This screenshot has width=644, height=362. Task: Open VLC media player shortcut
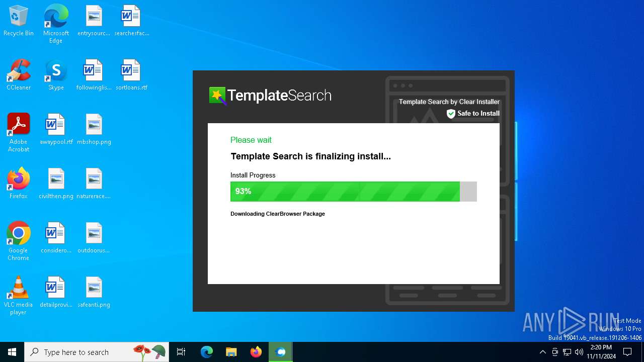[x=19, y=296]
